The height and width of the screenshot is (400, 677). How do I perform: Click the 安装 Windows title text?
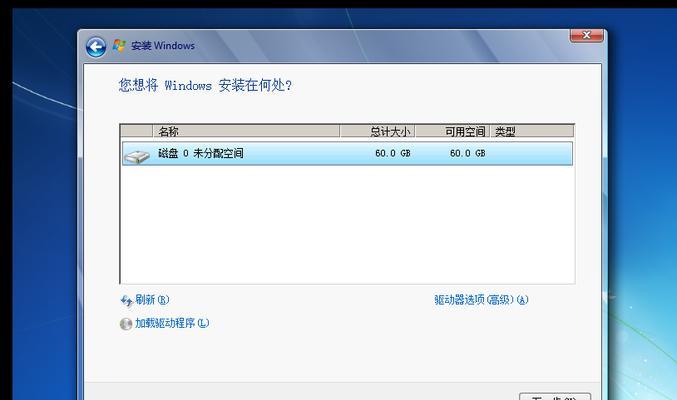coord(163,45)
